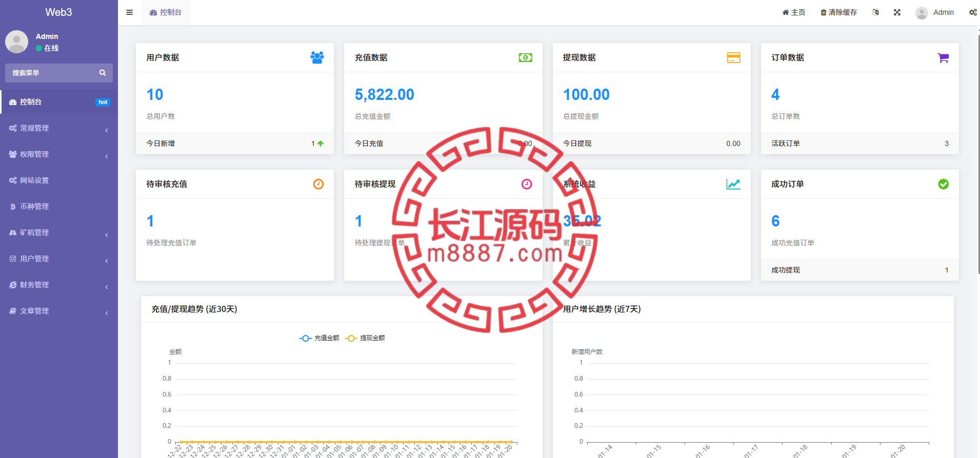This screenshot has height=458, width=980.
Task: Expand the 常规管理 submenu chevron
Action: point(107,130)
